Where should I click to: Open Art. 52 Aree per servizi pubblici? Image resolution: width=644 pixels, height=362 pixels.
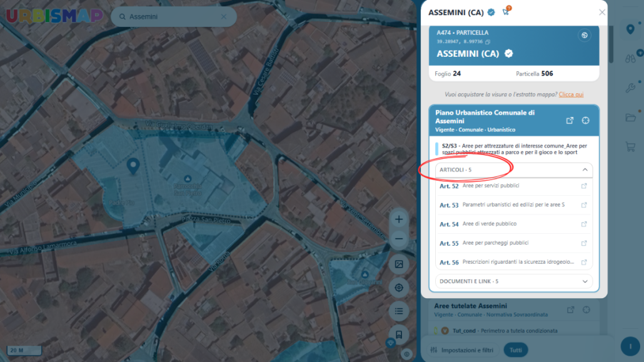(514, 186)
